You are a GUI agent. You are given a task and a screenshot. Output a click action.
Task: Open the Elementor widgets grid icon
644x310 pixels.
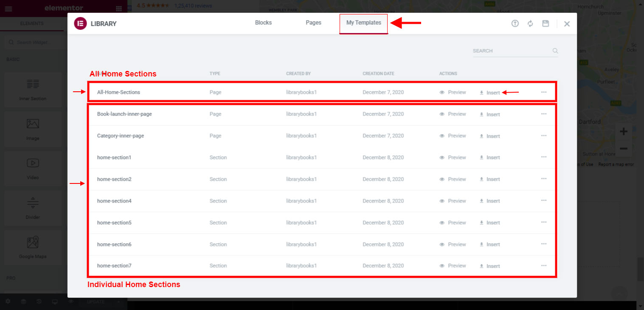click(x=119, y=8)
